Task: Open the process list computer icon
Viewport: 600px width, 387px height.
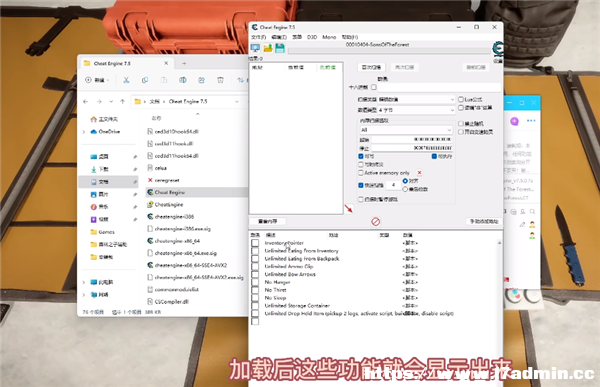Action: click(255, 48)
